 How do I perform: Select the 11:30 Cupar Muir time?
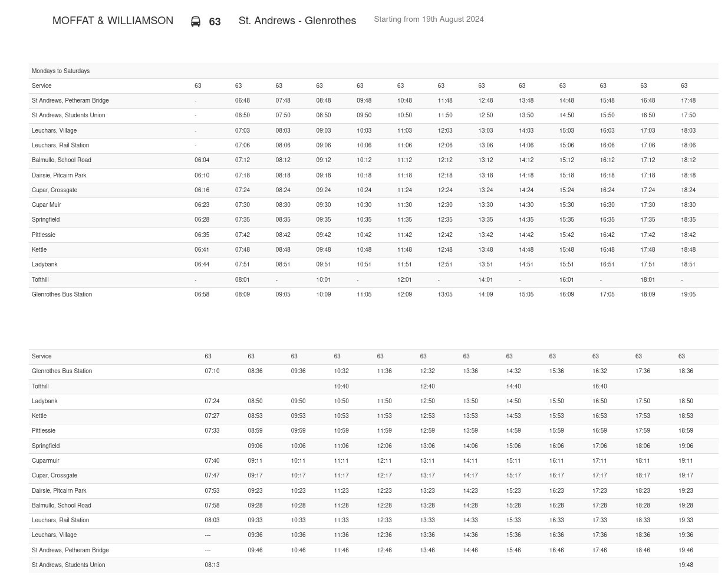pyautogui.click(x=404, y=205)
